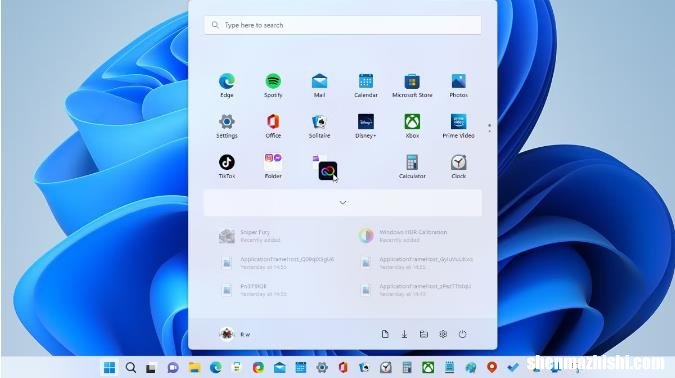Screen dimensions: 675x378
Task: Open Settings gear next to the power button
Action: [x=443, y=334]
